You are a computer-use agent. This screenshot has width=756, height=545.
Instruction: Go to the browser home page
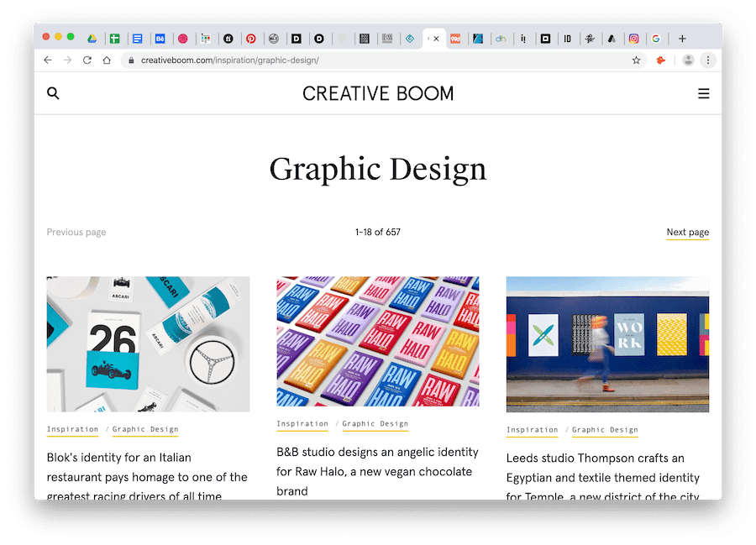tap(107, 60)
